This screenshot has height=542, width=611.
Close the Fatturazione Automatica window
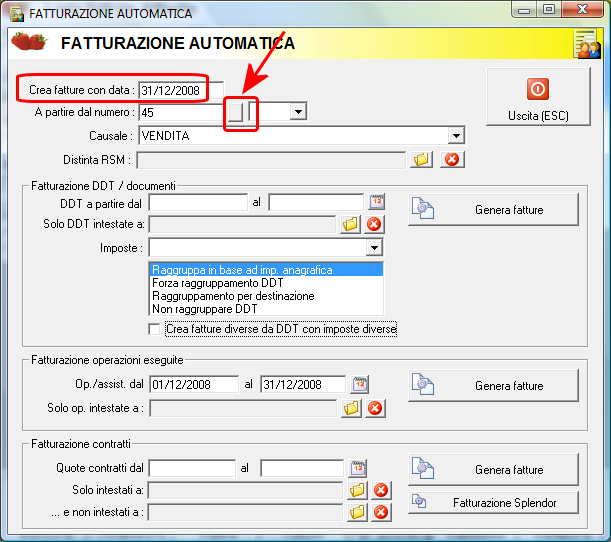[583, 10]
